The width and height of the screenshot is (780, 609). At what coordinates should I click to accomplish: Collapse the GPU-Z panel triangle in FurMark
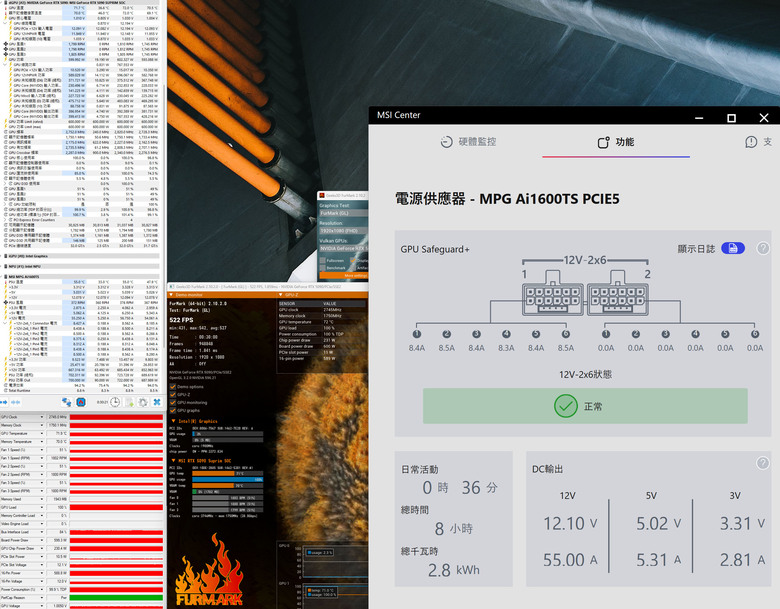281,295
